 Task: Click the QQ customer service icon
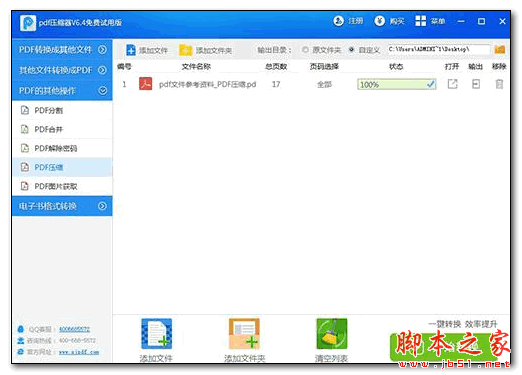pos(21,329)
